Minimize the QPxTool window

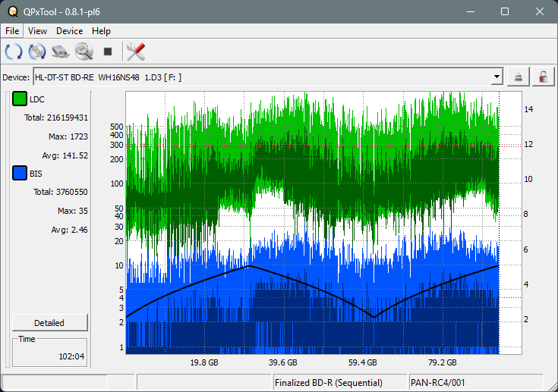coord(471,11)
